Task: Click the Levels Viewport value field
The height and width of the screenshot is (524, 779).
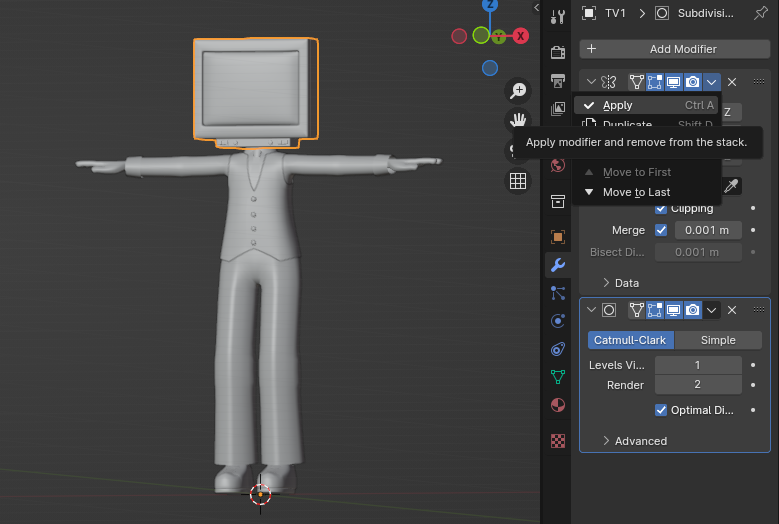Action: [698, 365]
